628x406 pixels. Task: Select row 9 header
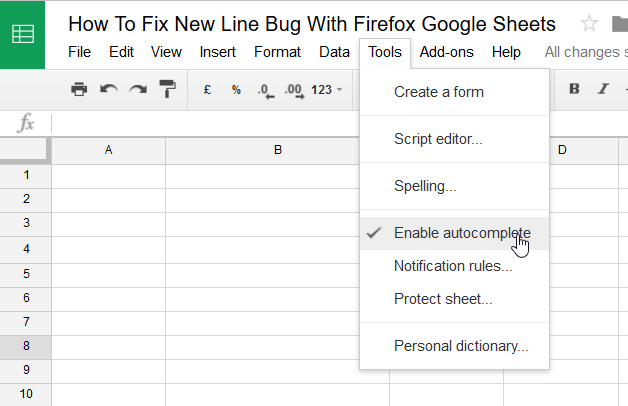[26, 370]
